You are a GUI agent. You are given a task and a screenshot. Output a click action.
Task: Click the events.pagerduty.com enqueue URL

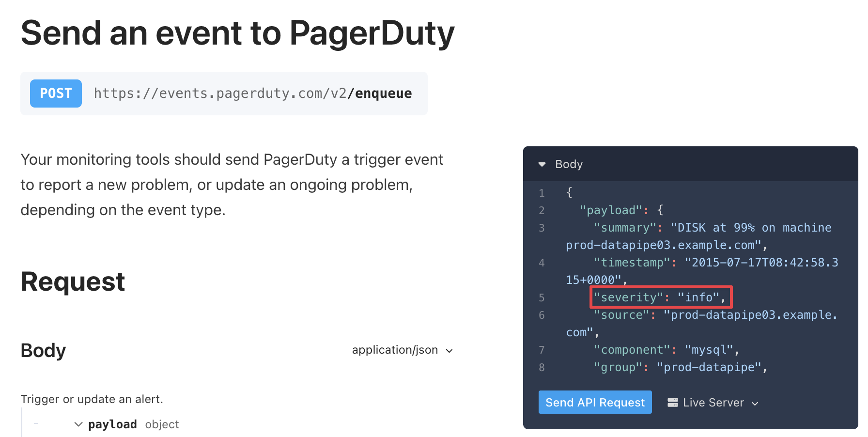click(x=253, y=94)
